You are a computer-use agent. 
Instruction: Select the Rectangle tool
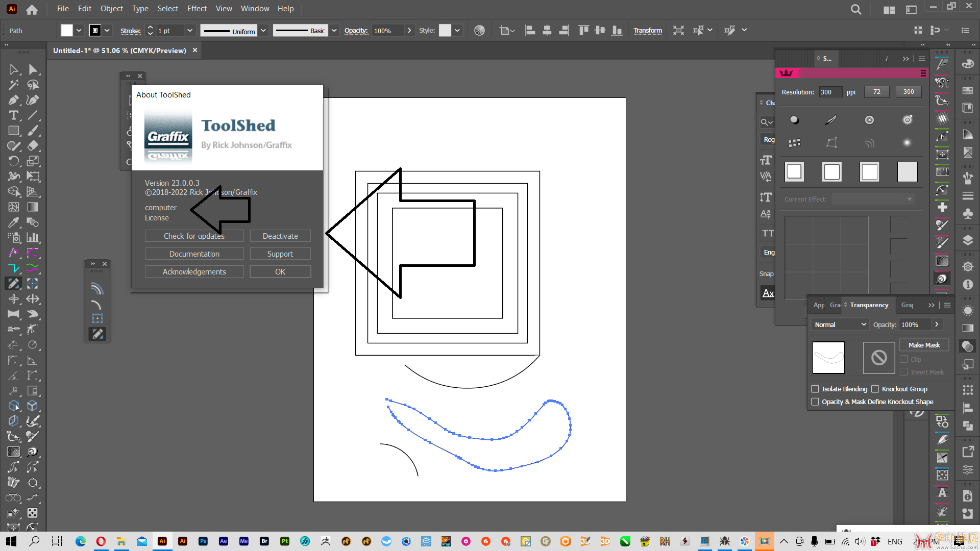(14, 131)
